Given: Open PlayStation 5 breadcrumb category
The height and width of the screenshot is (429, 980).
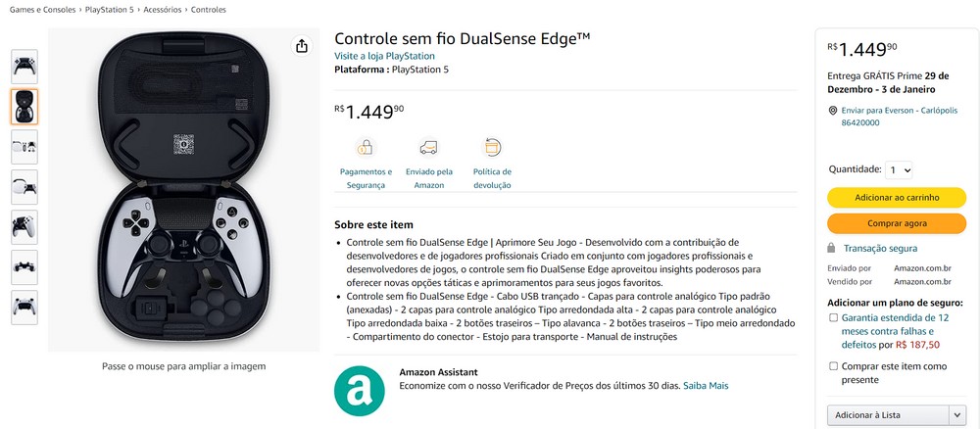Looking at the screenshot, I should coord(110,10).
